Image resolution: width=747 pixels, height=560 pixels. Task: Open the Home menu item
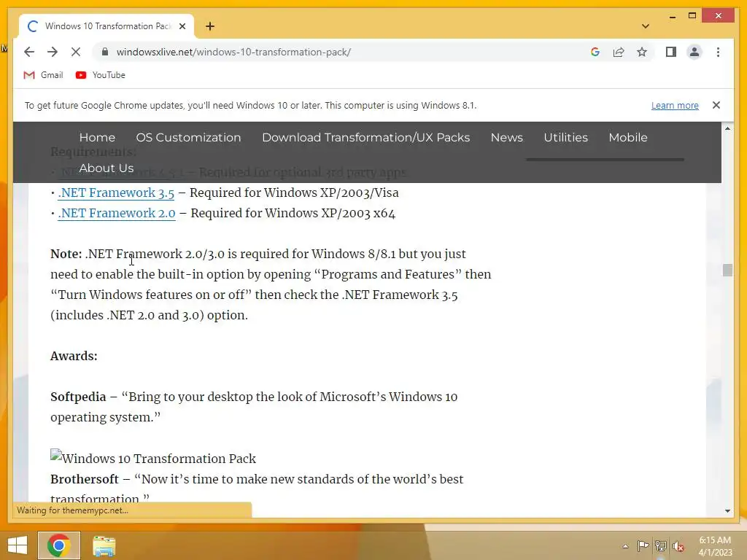[x=97, y=137]
